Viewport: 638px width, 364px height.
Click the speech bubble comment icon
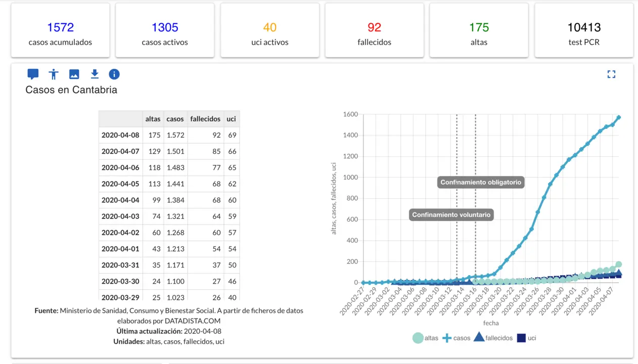tap(33, 74)
